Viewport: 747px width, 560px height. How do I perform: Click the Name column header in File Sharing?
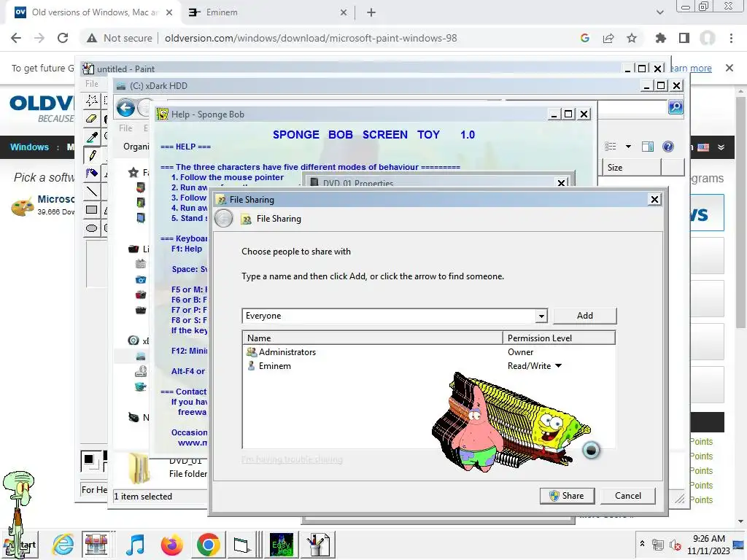(373, 338)
